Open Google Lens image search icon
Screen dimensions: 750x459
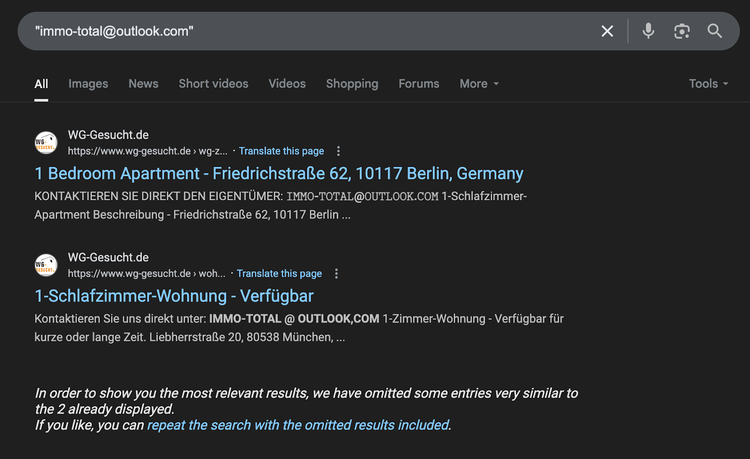[682, 31]
